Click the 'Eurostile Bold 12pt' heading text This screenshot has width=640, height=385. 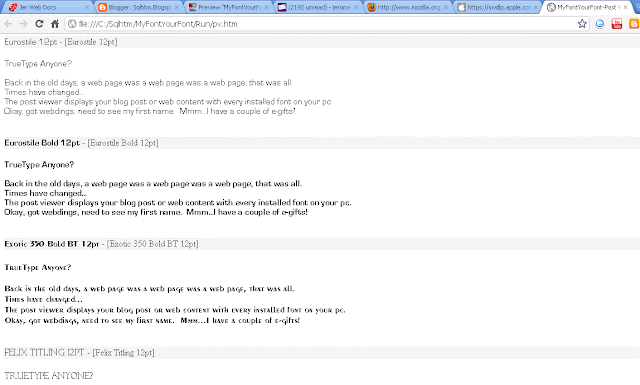coord(42,143)
